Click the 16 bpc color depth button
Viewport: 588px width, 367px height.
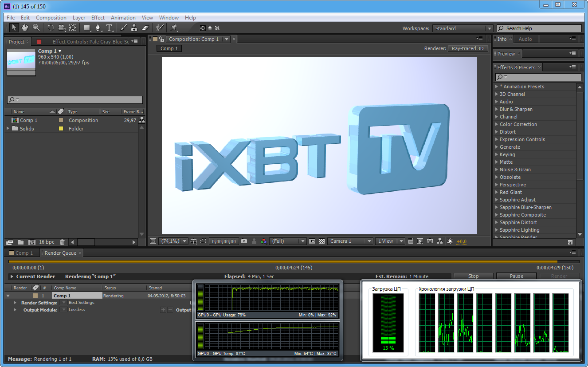coord(47,242)
